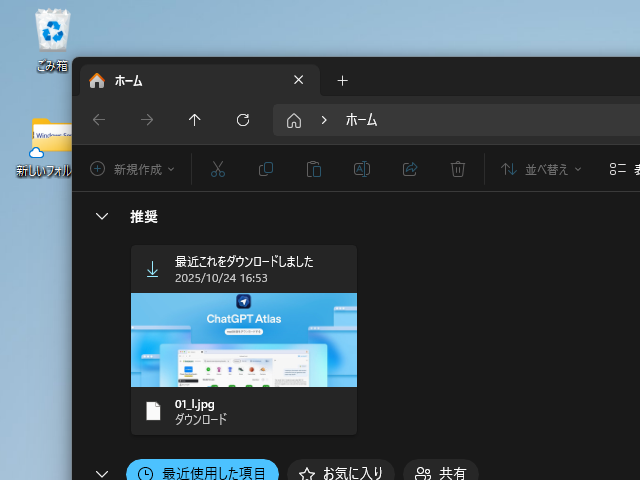Expand the address bar breadcrumb chevron
The image size is (640, 480).
point(324,120)
